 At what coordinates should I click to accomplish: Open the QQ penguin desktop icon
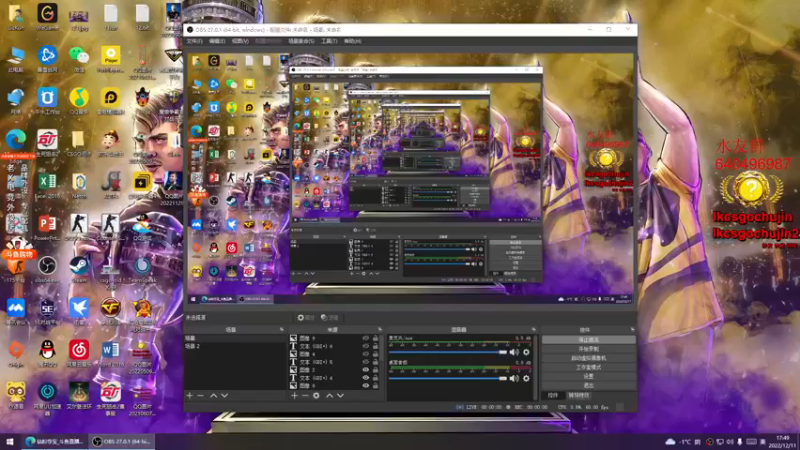(47, 351)
